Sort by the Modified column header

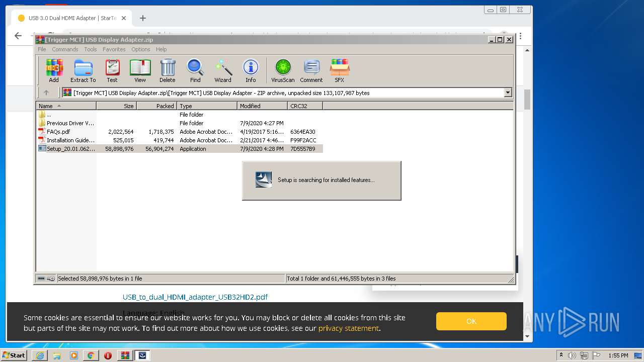pyautogui.click(x=262, y=106)
